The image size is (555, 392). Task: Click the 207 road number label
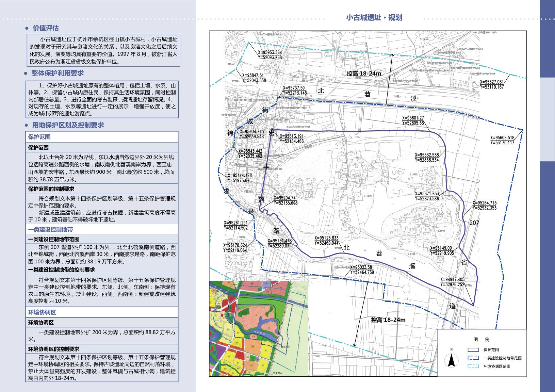coord(474,223)
